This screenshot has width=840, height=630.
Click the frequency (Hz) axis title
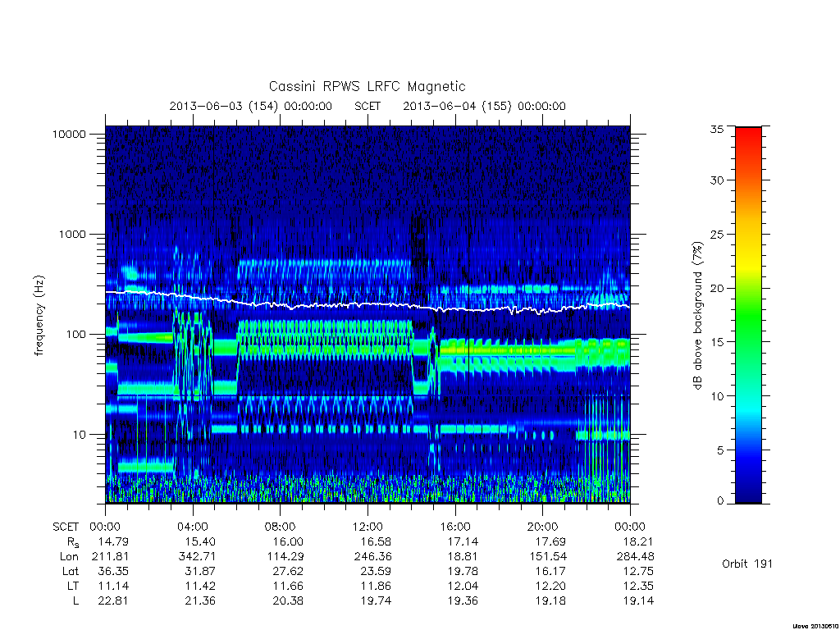pos(39,316)
